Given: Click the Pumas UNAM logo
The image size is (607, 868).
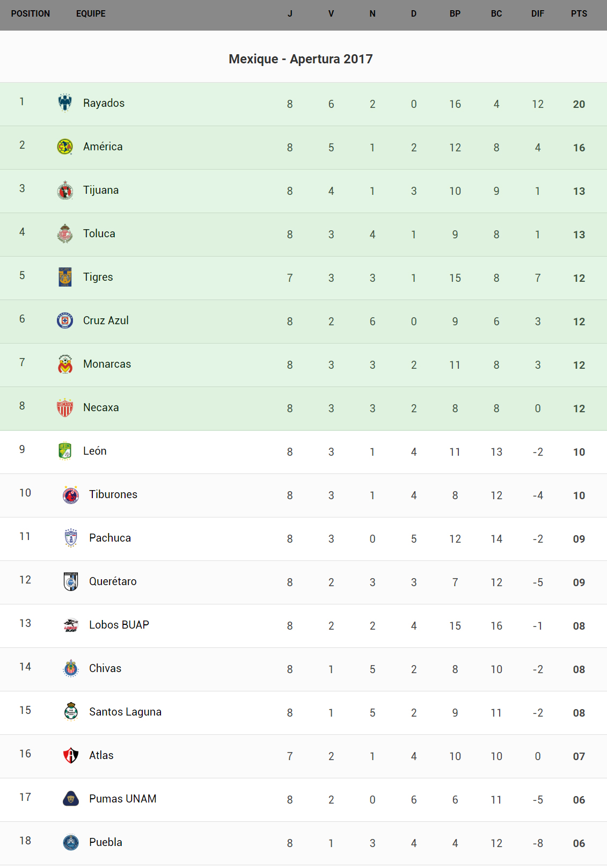Looking at the screenshot, I should (x=71, y=799).
